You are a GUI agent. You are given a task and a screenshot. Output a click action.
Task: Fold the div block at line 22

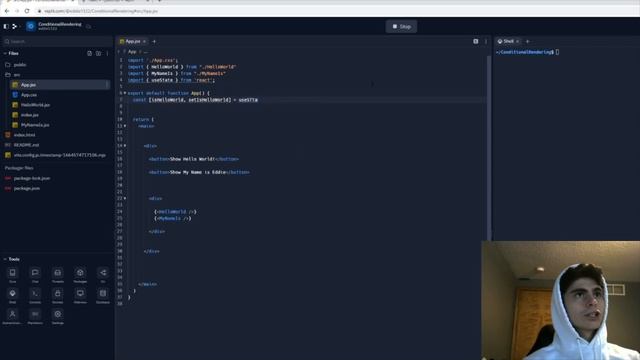(x=125, y=198)
